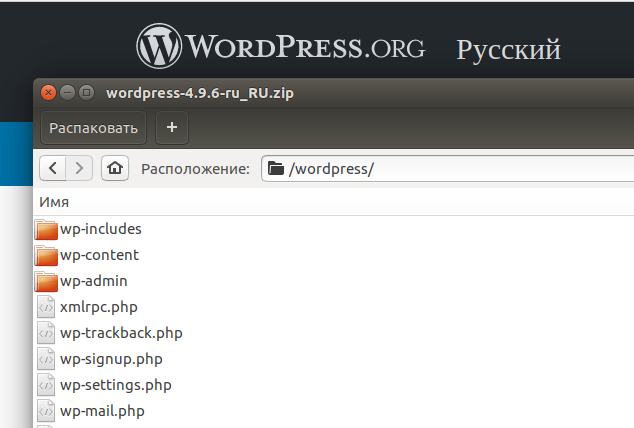Select the wp-admin folder icon
Image resolution: width=634 pixels, height=428 pixels.
(46, 281)
